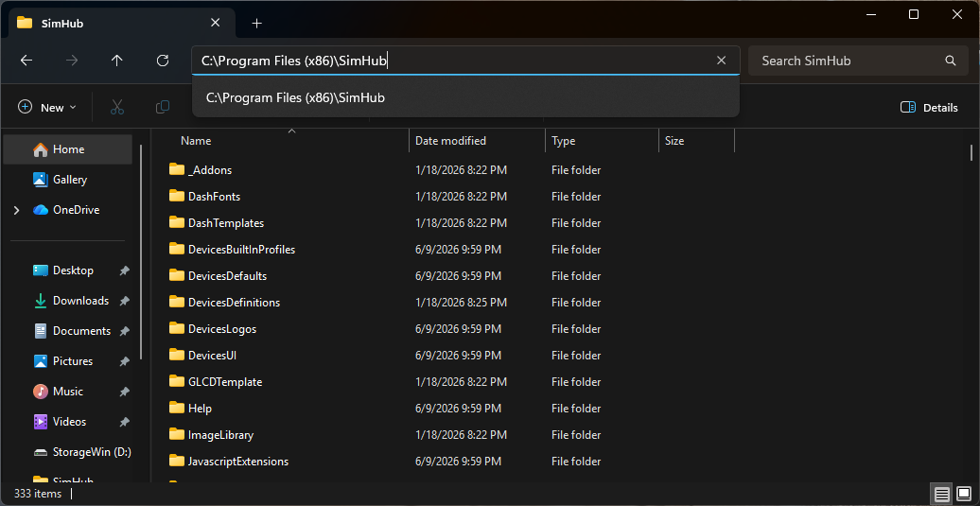Click the GLCDTemplate folder icon
This screenshot has width=980, height=506.
tap(177, 381)
